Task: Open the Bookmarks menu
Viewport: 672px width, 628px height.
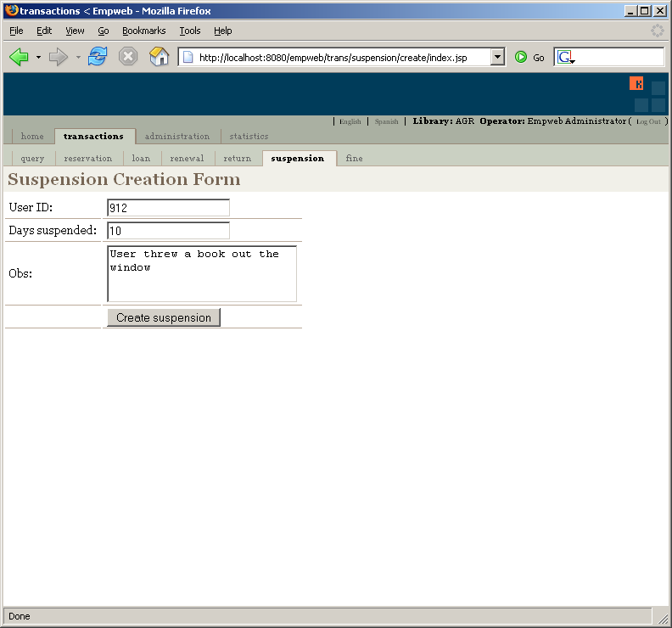Action: (144, 31)
